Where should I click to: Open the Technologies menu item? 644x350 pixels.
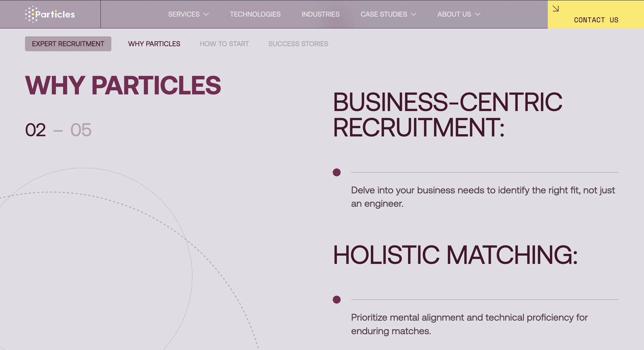[x=255, y=14]
